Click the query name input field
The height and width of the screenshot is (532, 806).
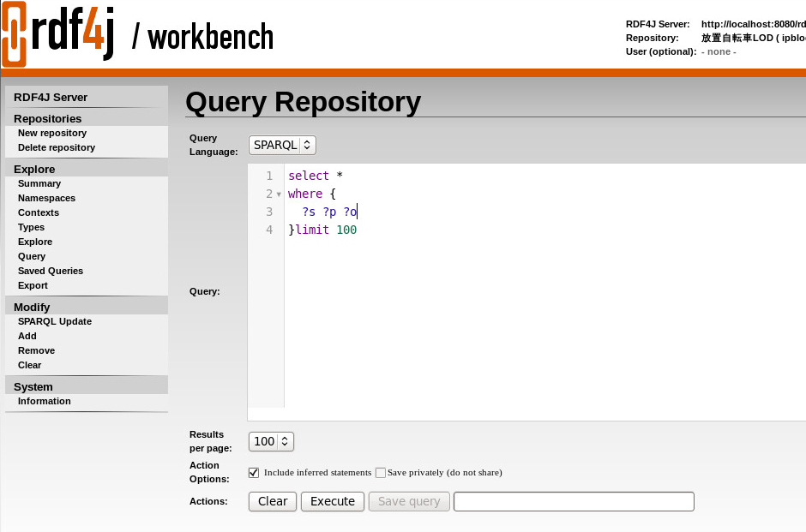click(573, 501)
